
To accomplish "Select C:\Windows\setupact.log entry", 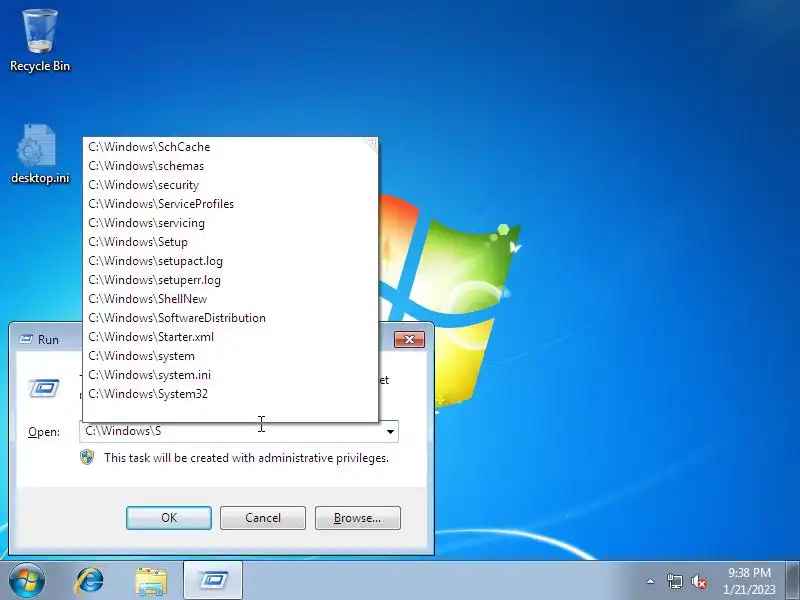I will pos(230,261).
